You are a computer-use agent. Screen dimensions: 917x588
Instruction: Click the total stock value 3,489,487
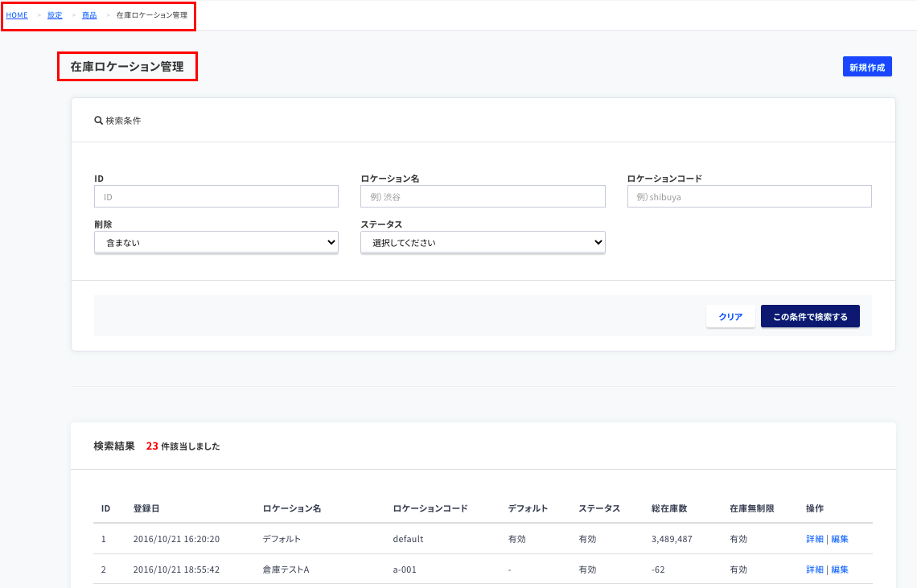[672, 539]
